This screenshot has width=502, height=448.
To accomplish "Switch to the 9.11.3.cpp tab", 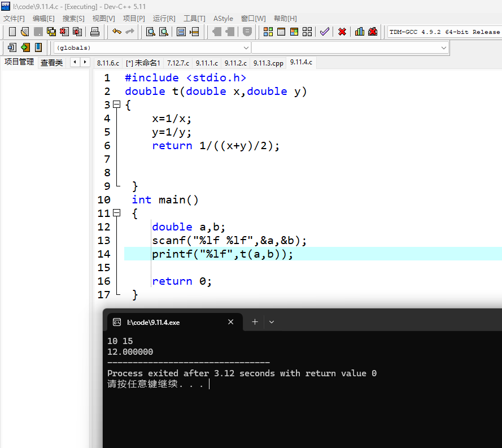I will (268, 63).
